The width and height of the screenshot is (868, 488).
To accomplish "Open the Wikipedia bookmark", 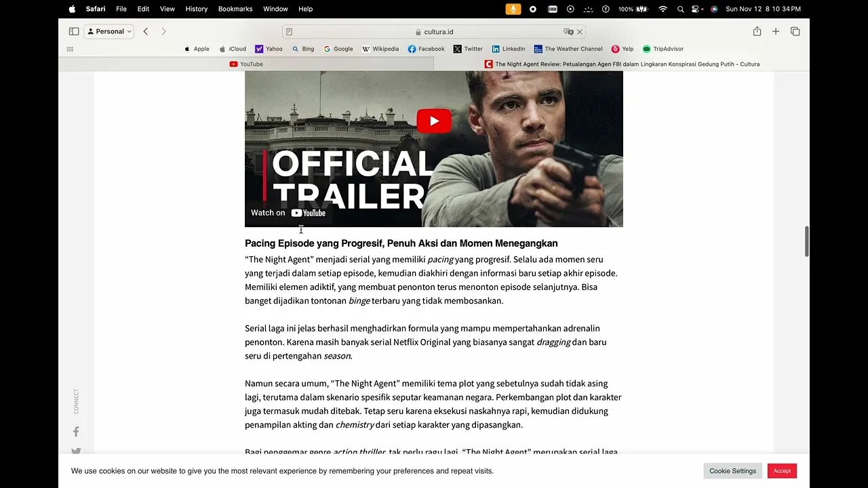I will point(380,49).
